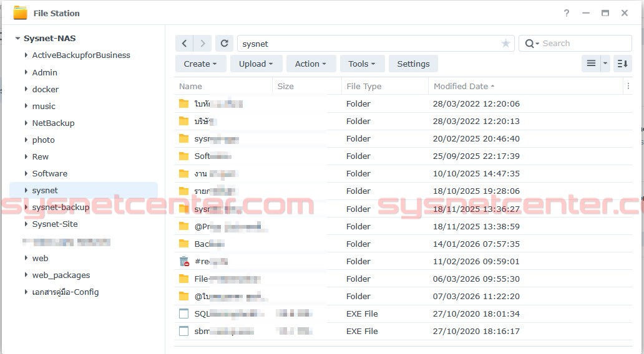Image resolution: width=644 pixels, height=354 pixels.
Task: Expand the music folder arrow
Action: point(26,106)
